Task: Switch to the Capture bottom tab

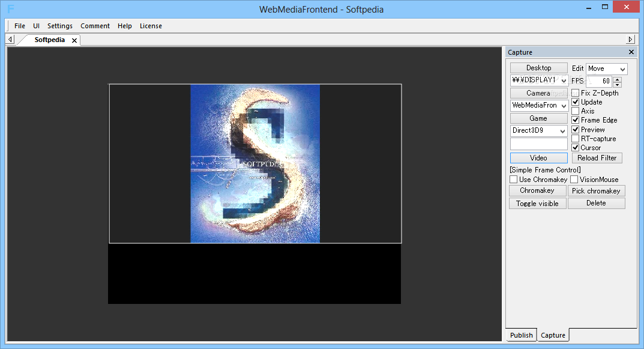Action: pos(553,335)
